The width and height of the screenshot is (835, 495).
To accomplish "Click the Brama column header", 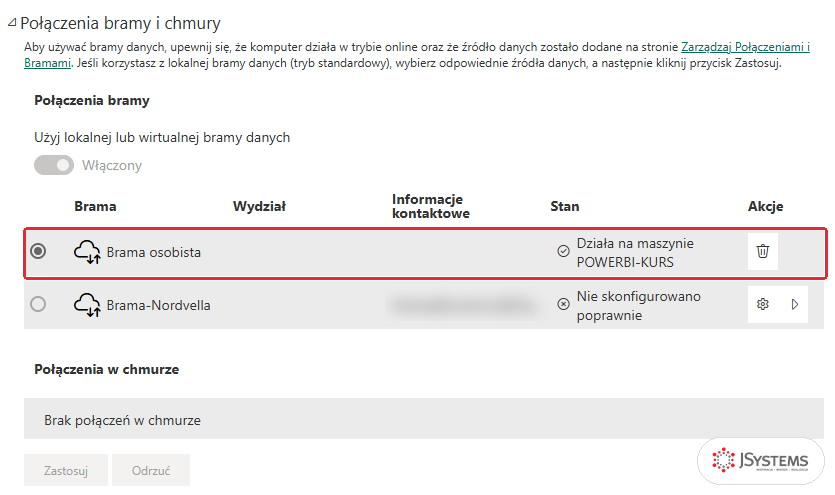I will tap(95, 207).
